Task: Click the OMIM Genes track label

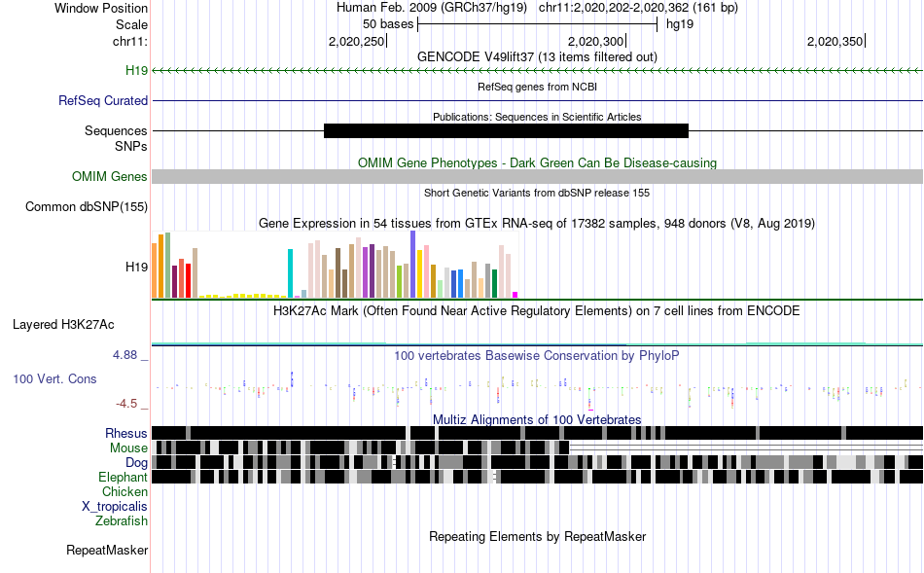Action: click(x=110, y=176)
